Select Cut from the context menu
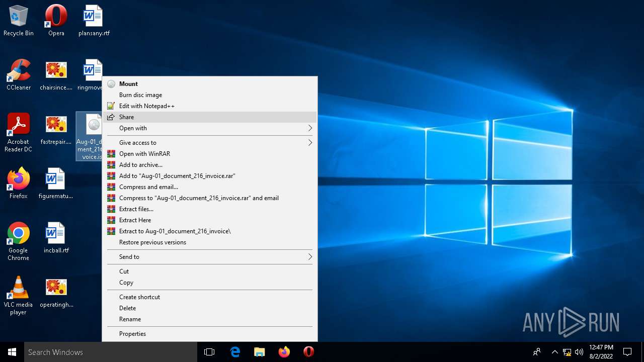Image resolution: width=644 pixels, height=362 pixels. pyautogui.click(x=210, y=271)
